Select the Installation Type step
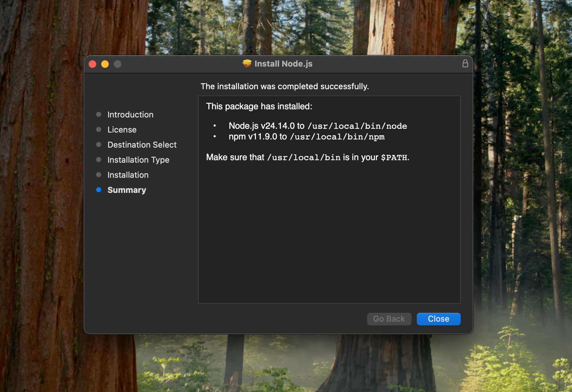The image size is (572, 392). (x=138, y=160)
